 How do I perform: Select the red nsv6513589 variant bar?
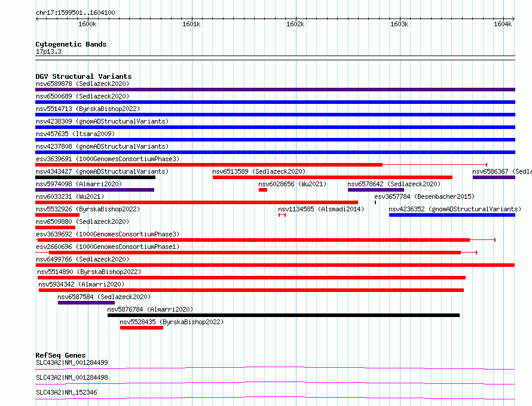pos(332,177)
